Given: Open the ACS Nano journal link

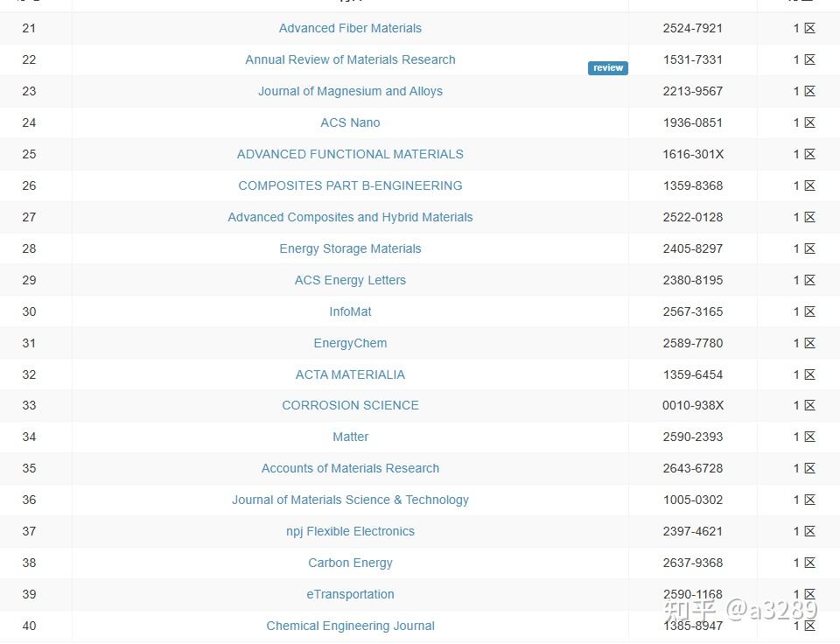Looking at the screenshot, I should click(350, 122).
